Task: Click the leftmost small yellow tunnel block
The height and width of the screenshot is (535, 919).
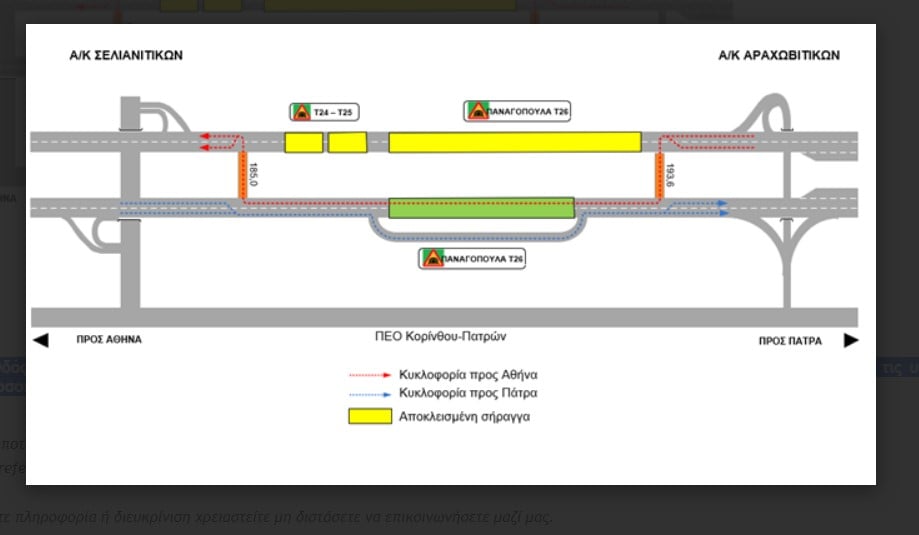Action: click(303, 142)
